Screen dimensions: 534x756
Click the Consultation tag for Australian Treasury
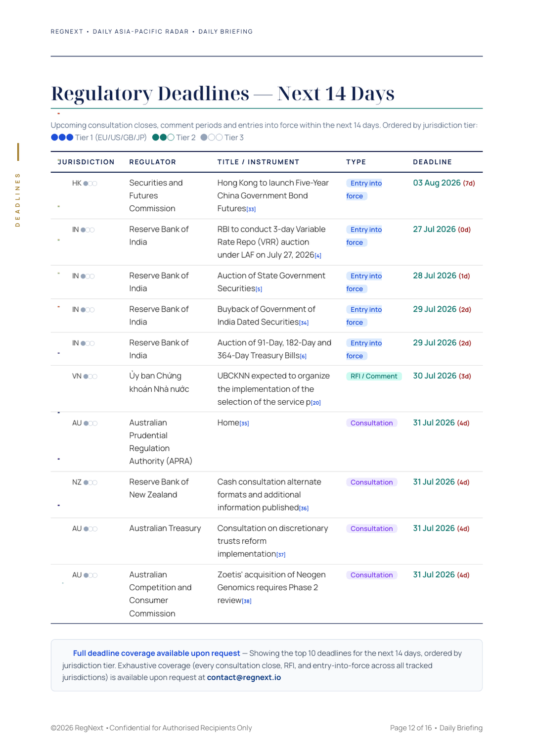pyautogui.click(x=372, y=528)
